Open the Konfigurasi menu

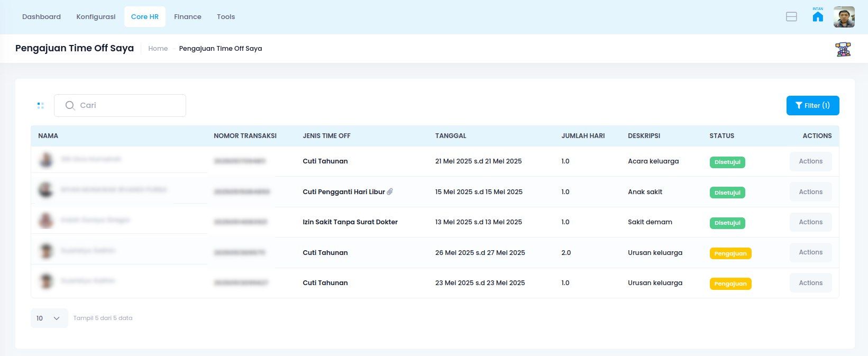click(x=96, y=17)
